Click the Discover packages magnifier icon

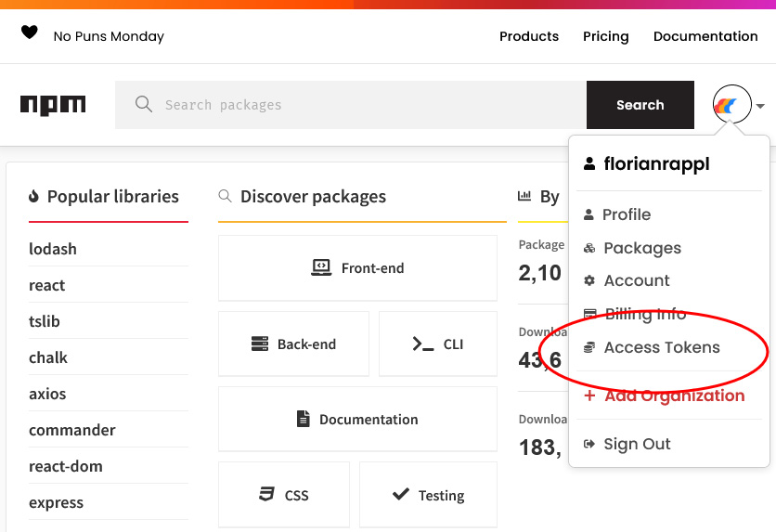click(x=226, y=196)
